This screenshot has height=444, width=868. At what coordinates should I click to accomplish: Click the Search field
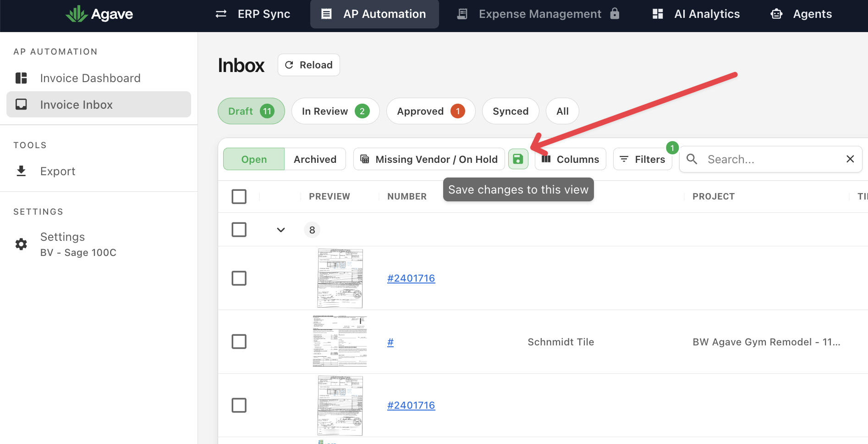coord(770,159)
